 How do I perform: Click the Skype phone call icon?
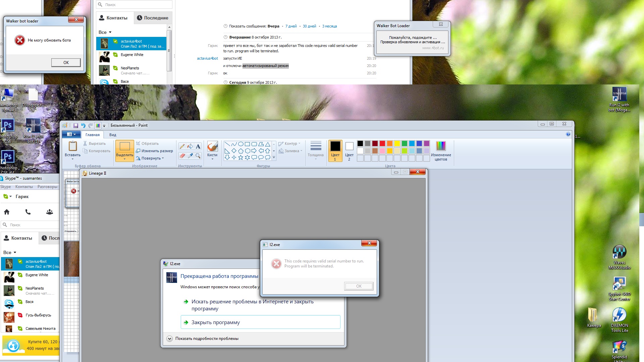[28, 212]
